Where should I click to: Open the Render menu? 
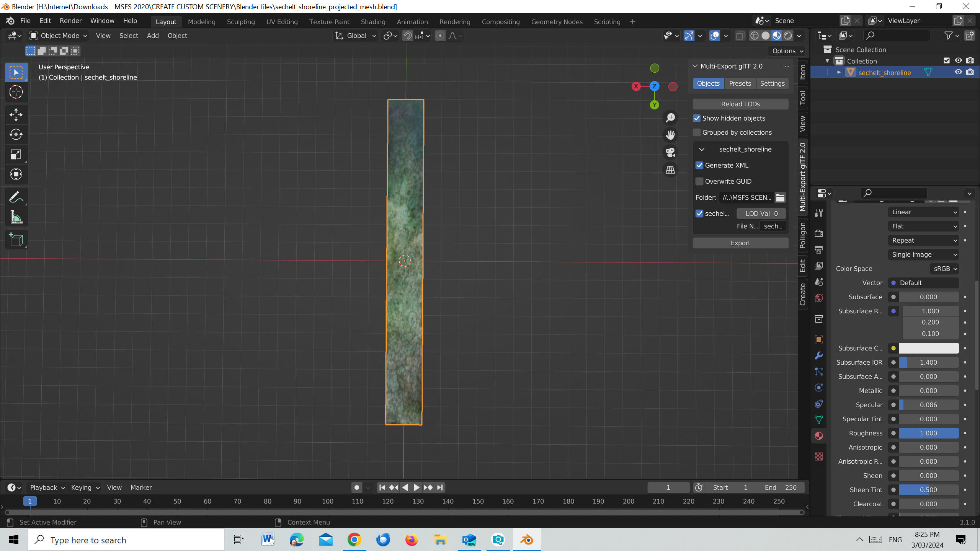[x=70, y=21]
